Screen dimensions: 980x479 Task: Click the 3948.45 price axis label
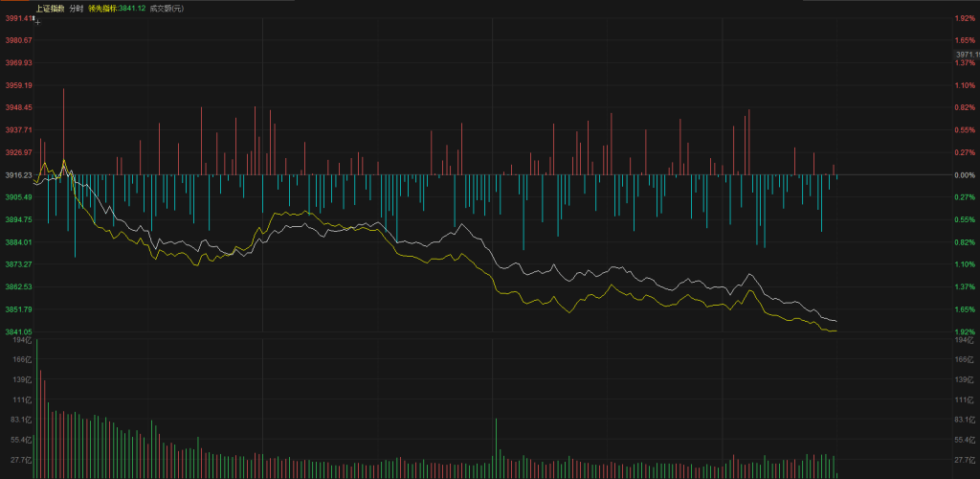pyautogui.click(x=18, y=107)
